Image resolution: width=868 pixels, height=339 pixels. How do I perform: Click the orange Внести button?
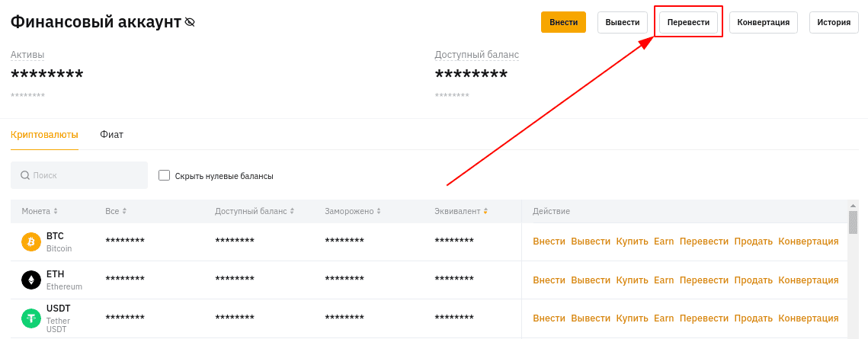point(563,23)
